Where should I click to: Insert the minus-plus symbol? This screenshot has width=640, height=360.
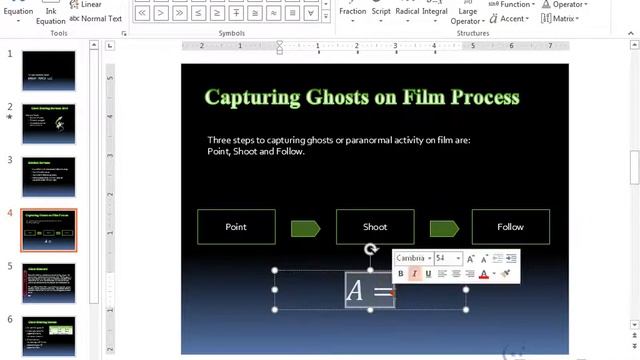(236, 13)
